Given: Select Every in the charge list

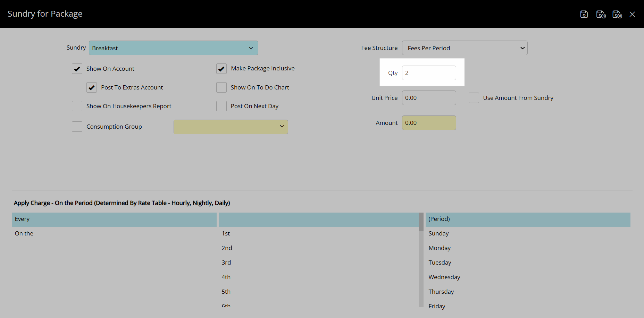Looking at the screenshot, I should click(x=114, y=219).
